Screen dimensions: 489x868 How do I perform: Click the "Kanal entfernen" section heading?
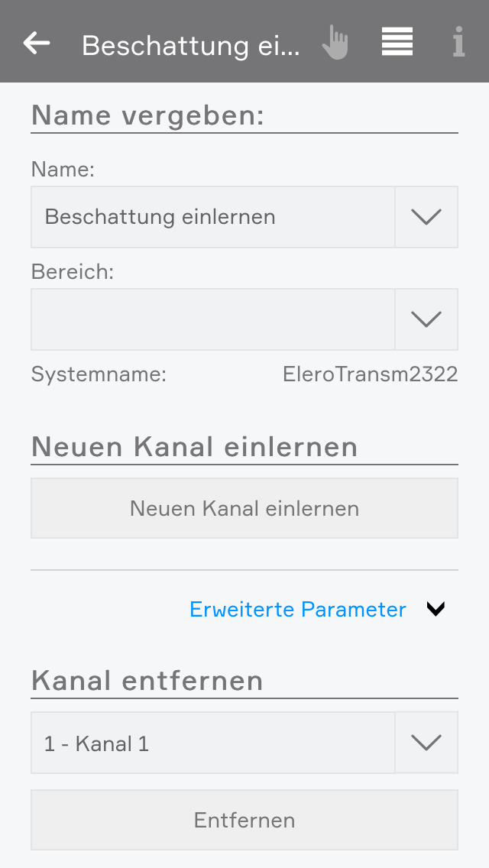click(x=147, y=680)
